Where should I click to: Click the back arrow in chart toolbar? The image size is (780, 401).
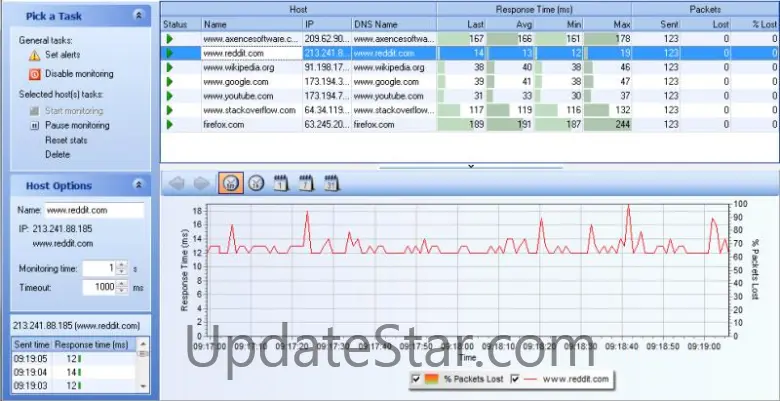pyautogui.click(x=177, y=184)
